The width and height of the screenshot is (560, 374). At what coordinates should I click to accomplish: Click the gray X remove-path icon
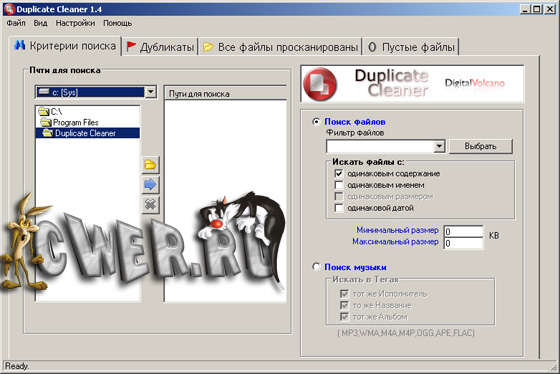tap(150, 205)
